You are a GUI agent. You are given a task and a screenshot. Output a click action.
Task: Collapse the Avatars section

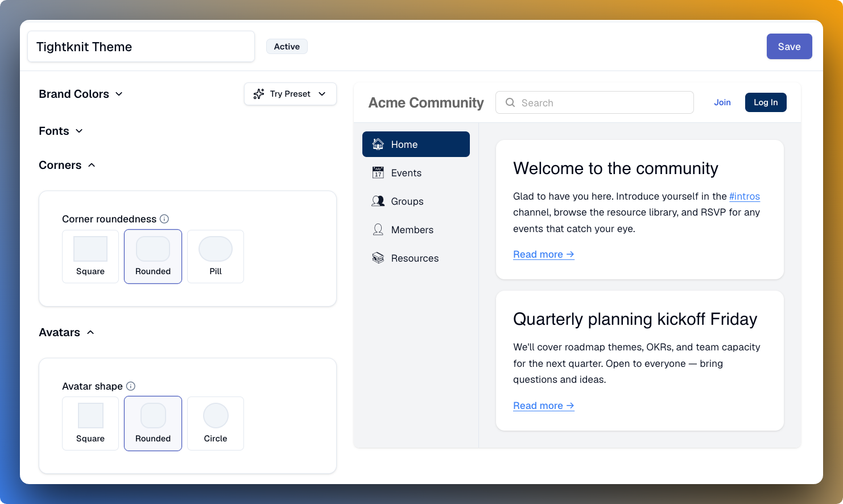(67, 332)
